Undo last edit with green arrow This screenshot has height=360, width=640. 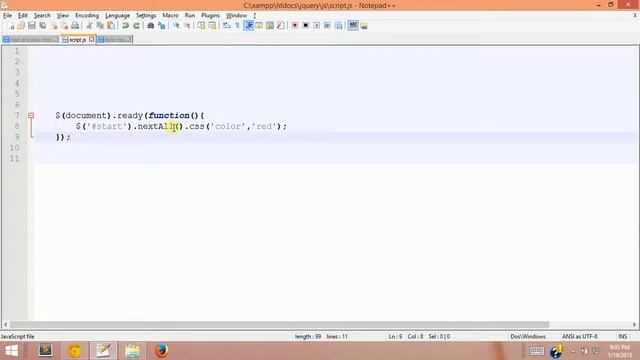pos(125,26)
